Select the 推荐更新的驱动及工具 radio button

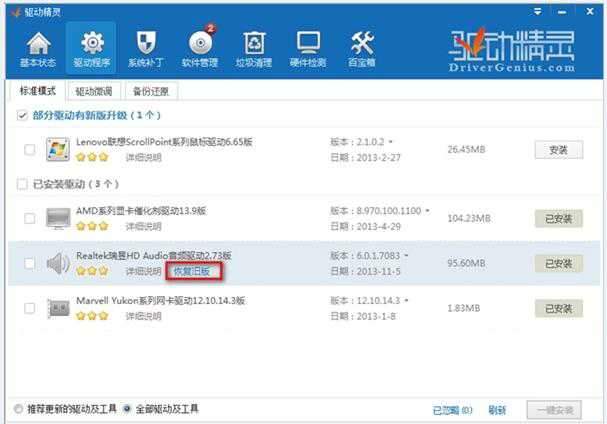(18, 409)
